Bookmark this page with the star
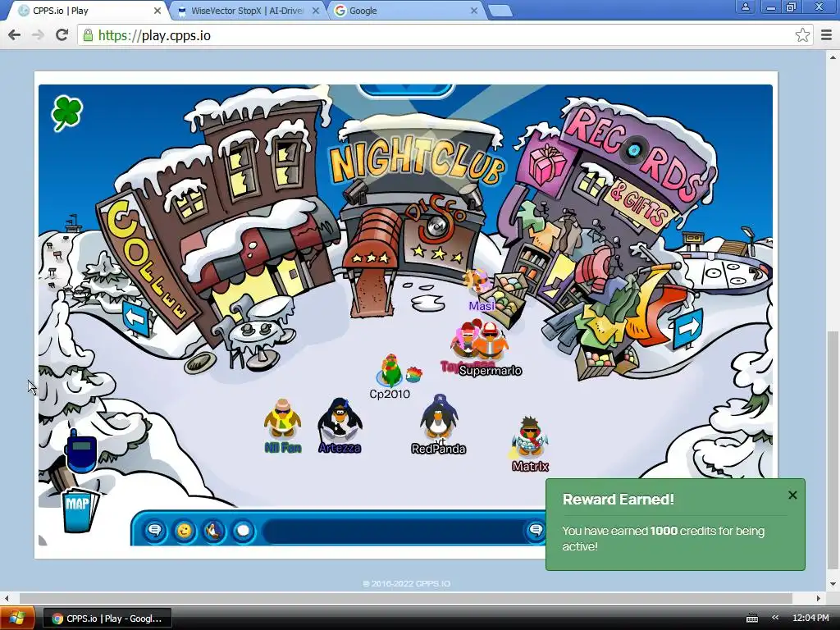 pos(802,35)
